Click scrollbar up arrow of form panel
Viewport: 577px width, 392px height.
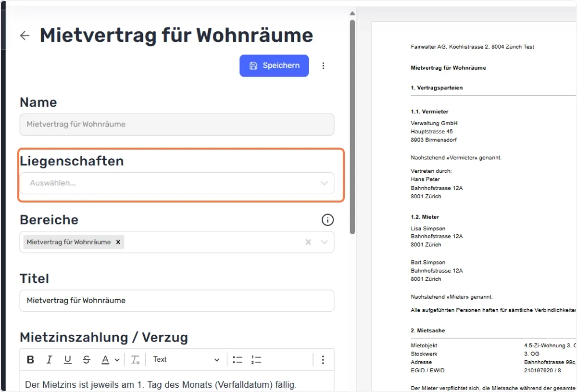tap(352, 13)
